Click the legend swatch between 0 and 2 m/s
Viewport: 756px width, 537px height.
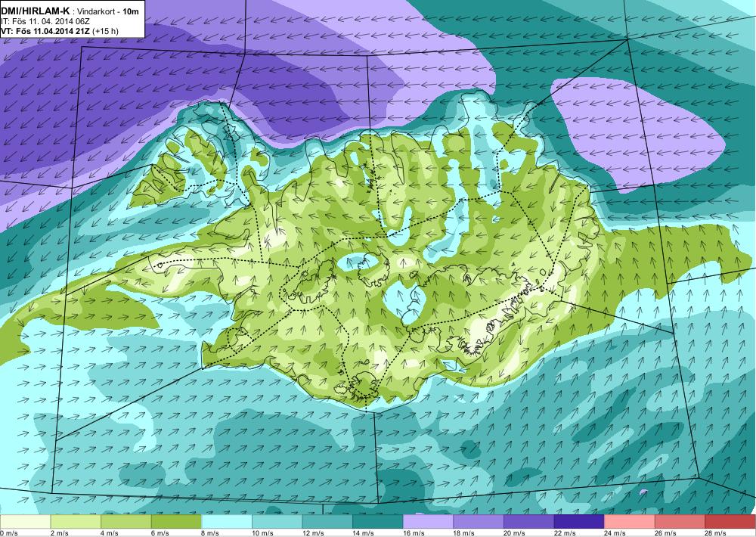tap(25, 522)
